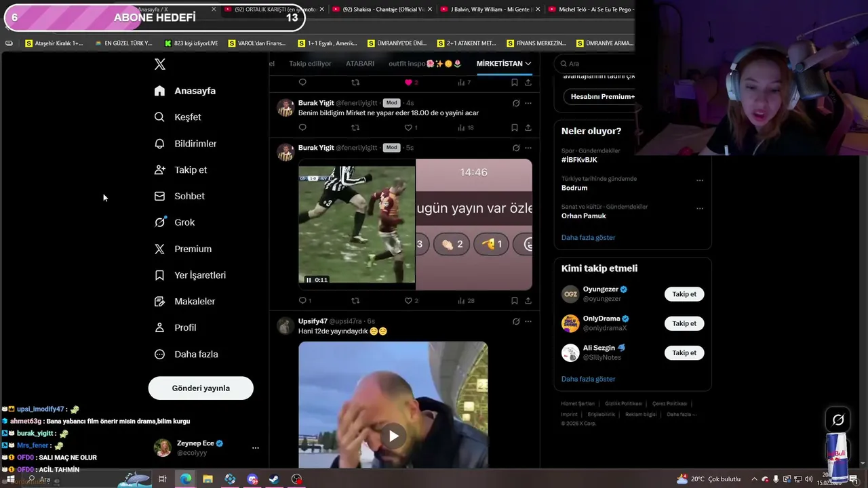Viewport: 868px width, 488px height.
Task: Repost Burak Yigit's 18.00 text tweet
Action: [355, 127]
